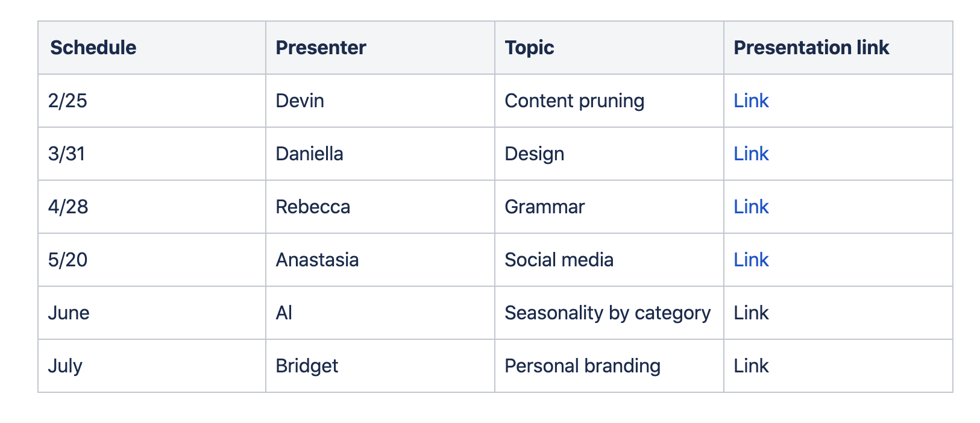Open the Content pruning presentation link
Image resolution: width=980 pixels, height=423 pixels.
(751, 101)
